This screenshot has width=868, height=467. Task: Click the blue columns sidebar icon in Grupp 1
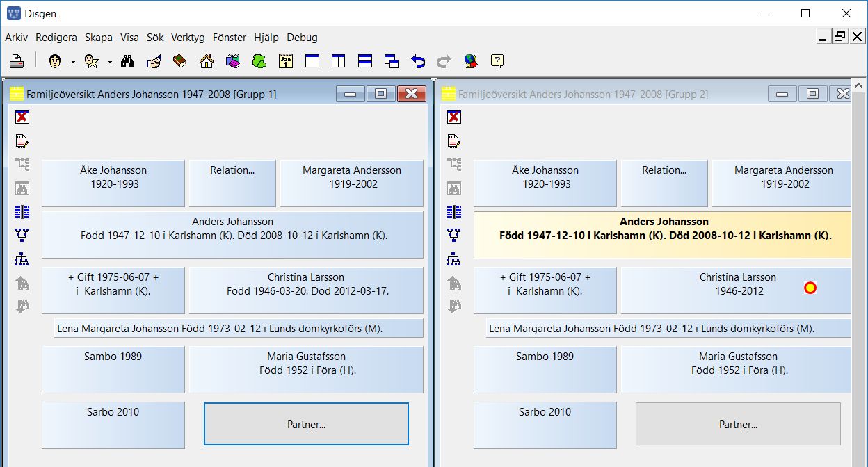[x=22, y=212]
